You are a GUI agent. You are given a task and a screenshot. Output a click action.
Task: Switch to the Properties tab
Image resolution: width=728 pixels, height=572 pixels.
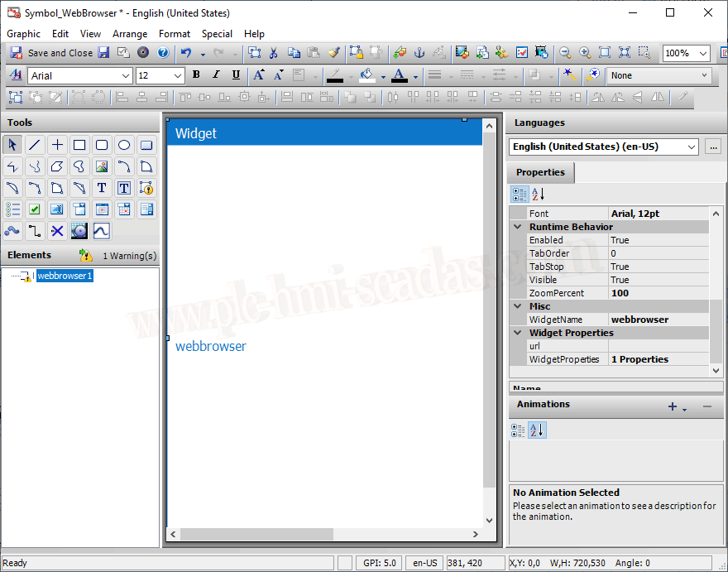tap(540, 172)
